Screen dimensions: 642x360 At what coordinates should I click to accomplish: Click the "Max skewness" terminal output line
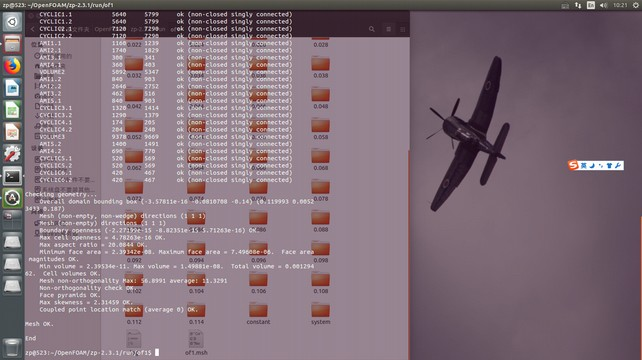[x=86, y=302]
